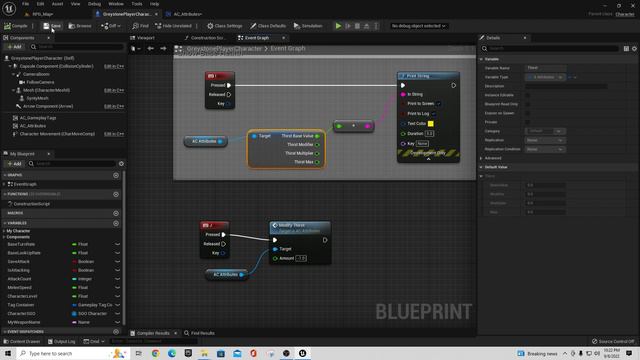The image size is (640, 360).
Task: Click Duration value field on Print String
Action: pos(429,133)
